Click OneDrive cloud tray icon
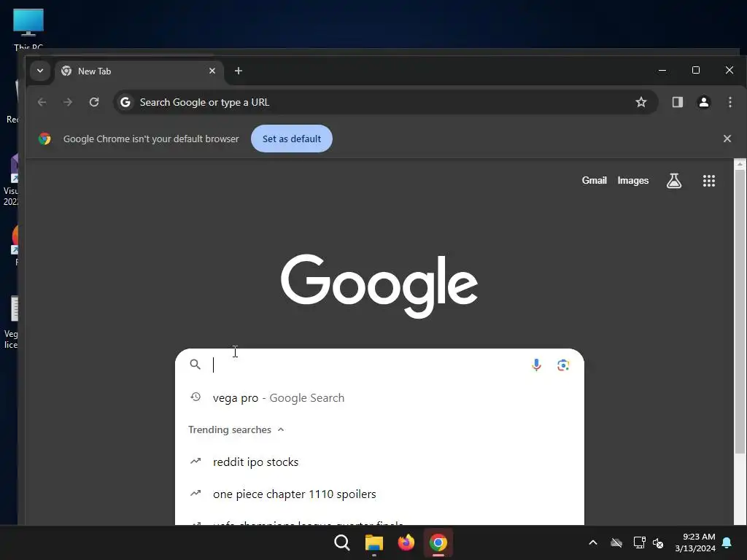 point(616,542)
